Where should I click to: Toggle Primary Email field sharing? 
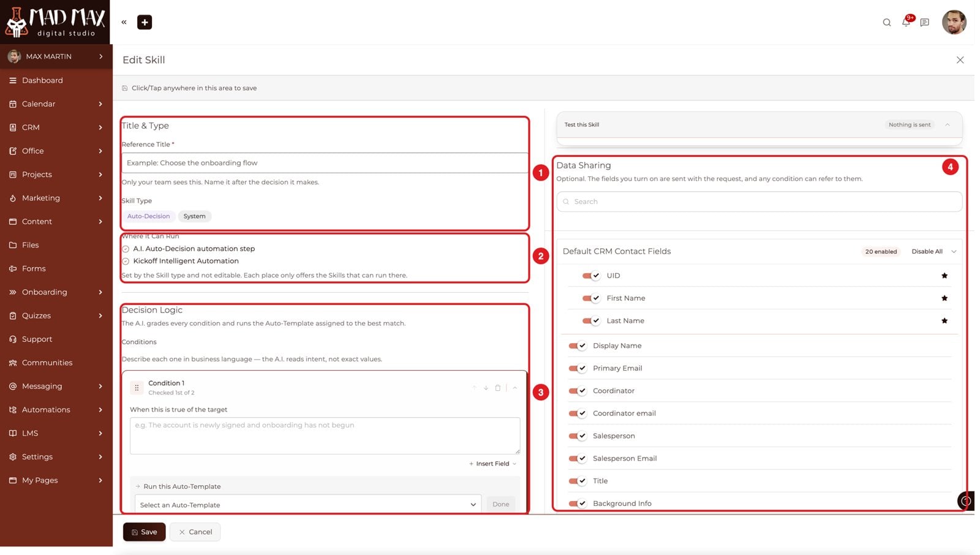coord(578,368)
